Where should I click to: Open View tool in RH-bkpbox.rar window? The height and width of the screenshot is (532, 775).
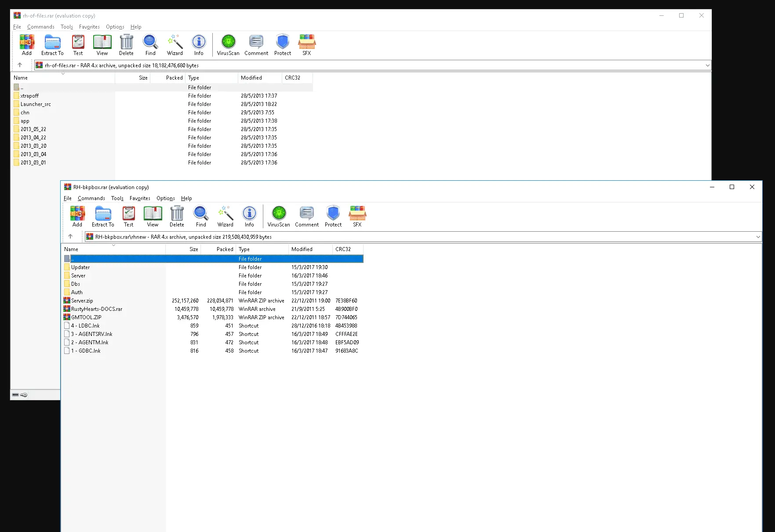click(153, 216)
